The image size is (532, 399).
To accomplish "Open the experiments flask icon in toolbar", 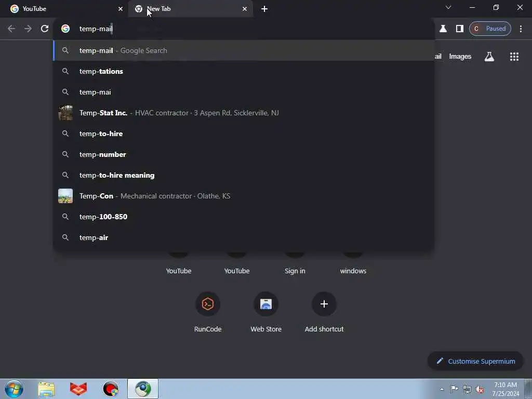I will click(x=443, y=29).
